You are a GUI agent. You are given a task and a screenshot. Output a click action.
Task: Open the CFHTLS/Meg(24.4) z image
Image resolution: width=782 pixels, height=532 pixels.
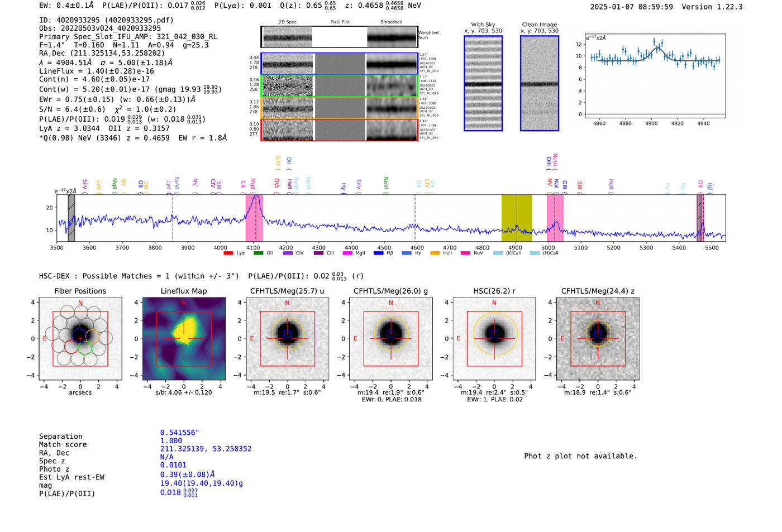598,339
